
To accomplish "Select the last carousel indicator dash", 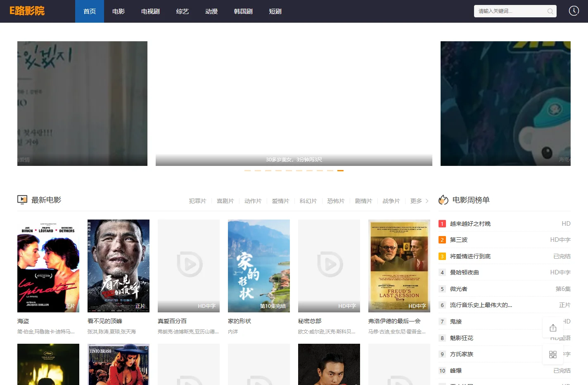I will click(x=340, y=170).
